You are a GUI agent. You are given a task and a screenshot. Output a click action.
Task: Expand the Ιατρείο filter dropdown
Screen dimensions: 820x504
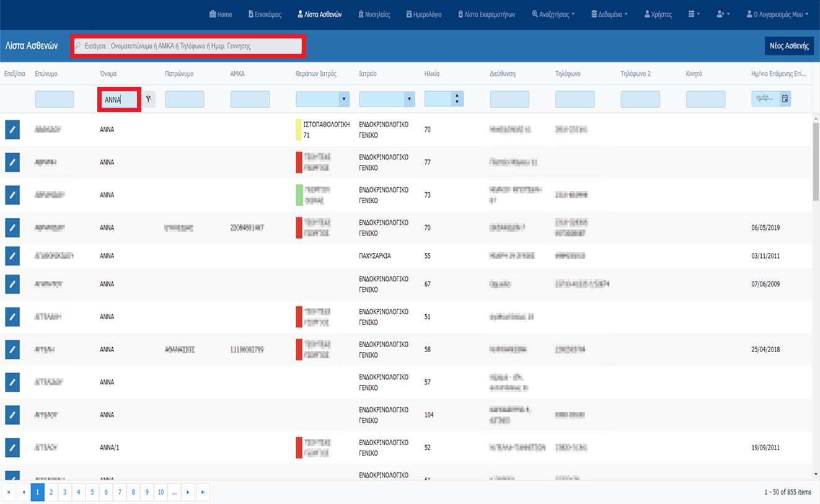(x=408, y=99)
